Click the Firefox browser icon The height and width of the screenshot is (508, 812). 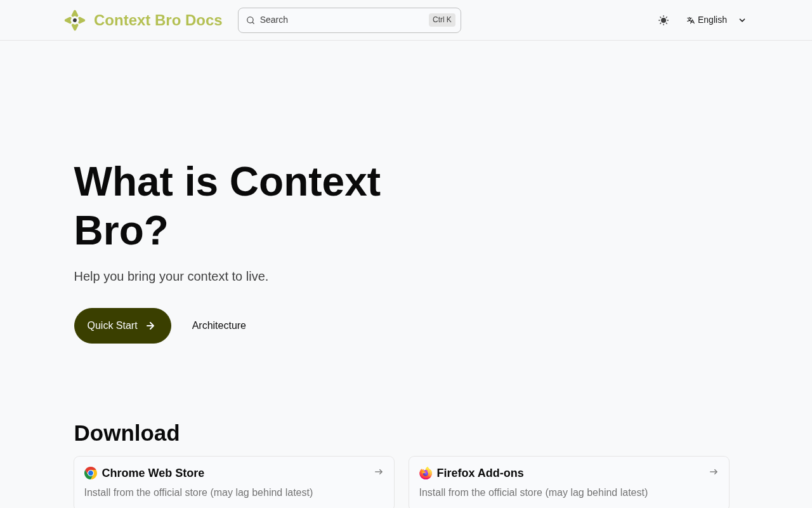[x=426, y=473]
